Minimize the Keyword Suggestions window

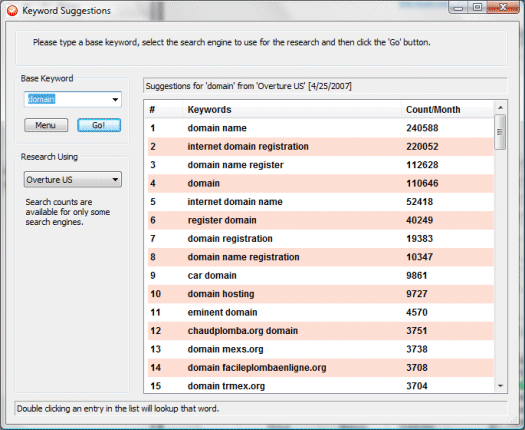click(x=459, y=7)
